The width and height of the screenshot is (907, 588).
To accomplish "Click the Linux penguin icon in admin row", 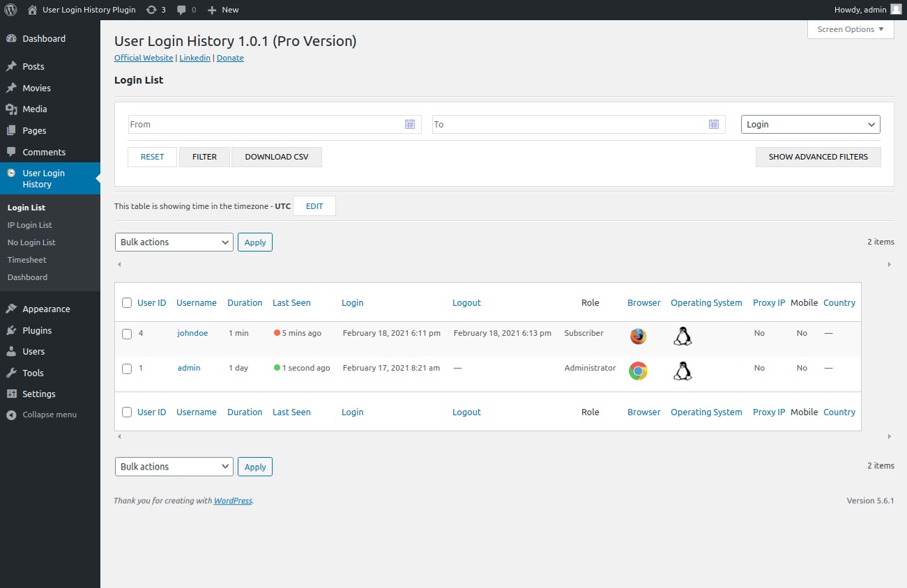I will click(683, 371).
